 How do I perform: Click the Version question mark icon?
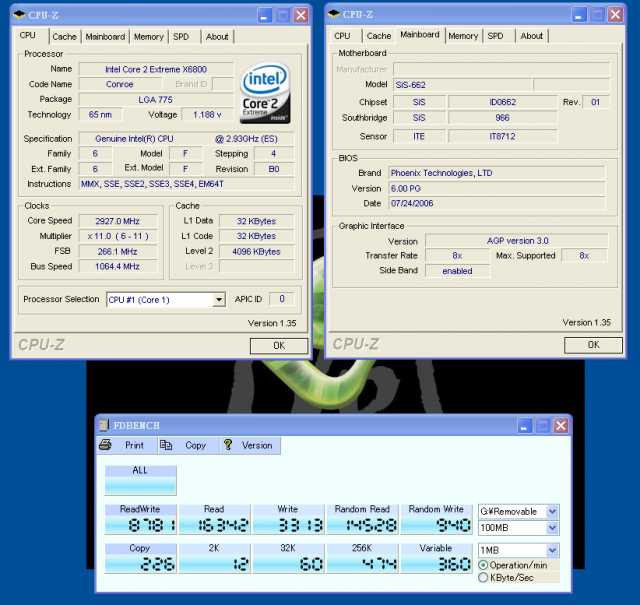coord(228,445)
